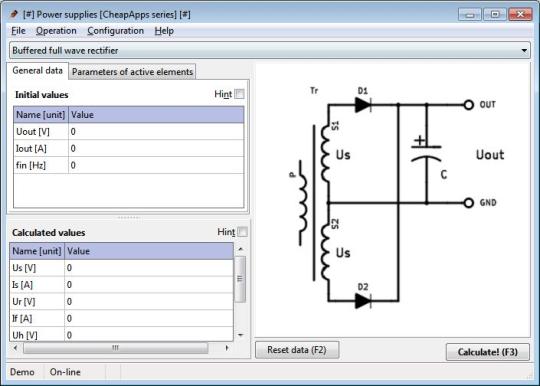The width and height of the screenshot is (540, 386).
Task: Click the Iout [A] value cell
Action: (x=156, y=148)
